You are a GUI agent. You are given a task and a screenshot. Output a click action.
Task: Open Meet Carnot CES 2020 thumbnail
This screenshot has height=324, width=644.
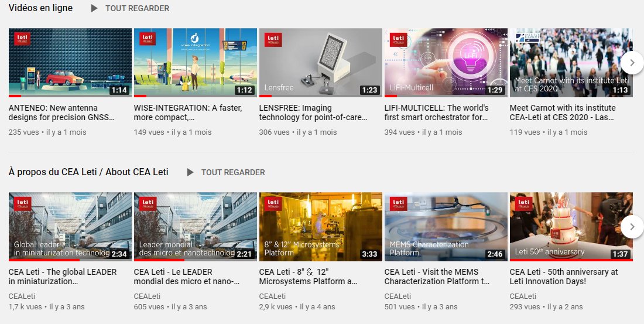tap(571, 63)
